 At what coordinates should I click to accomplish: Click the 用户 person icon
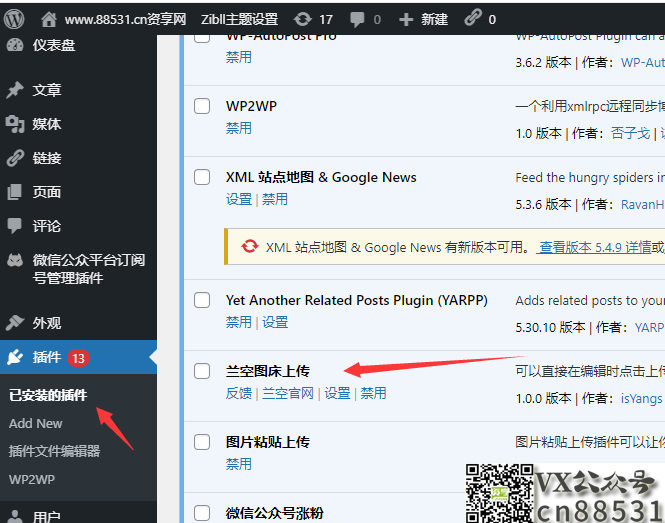tap(15, 517)
